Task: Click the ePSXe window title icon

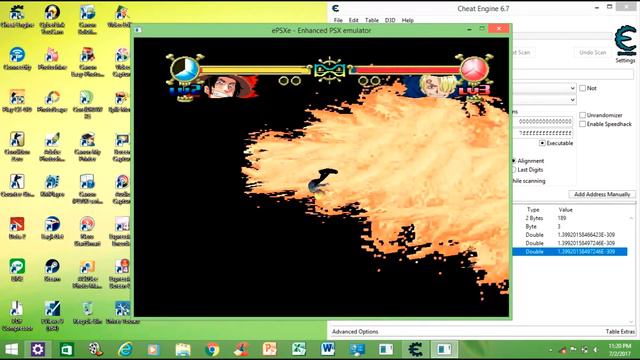Action: [138, 30]
